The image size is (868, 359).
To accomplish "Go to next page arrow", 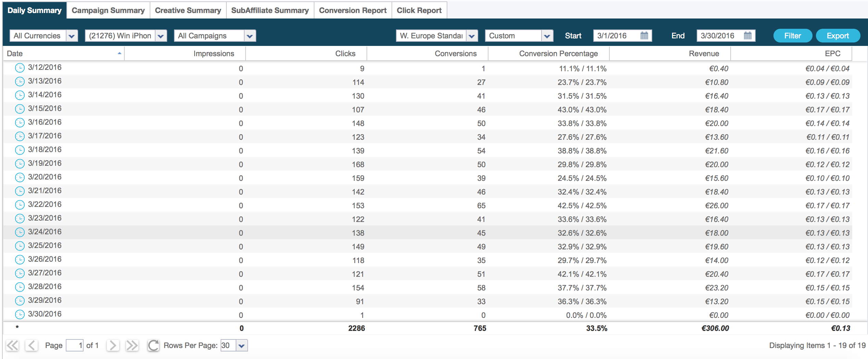I will point(113,345).
